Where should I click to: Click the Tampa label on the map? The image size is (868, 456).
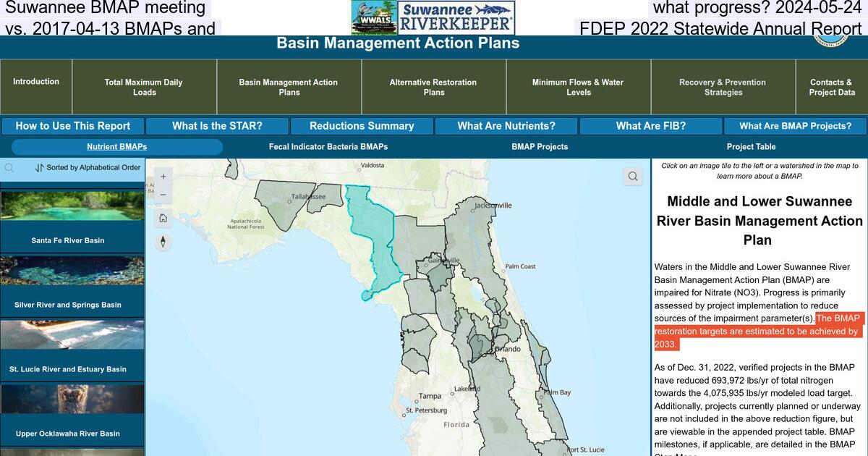(430, 396)
